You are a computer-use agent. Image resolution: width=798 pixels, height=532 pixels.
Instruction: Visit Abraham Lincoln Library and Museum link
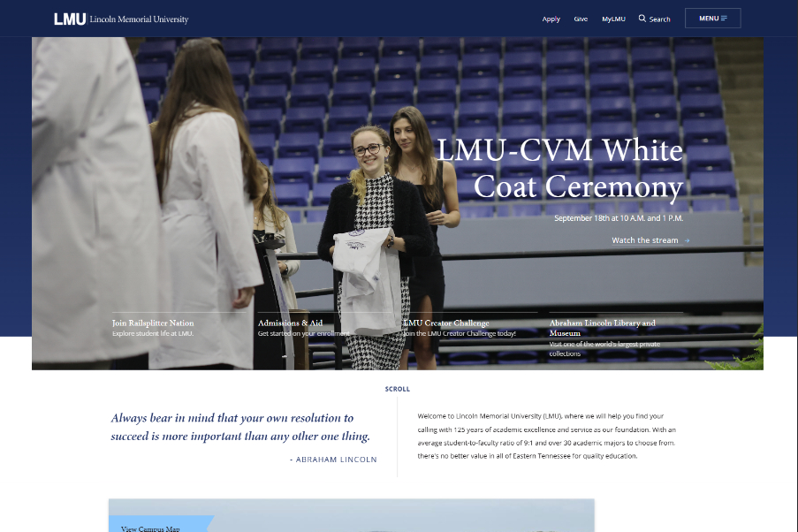(x=602, y=328)
